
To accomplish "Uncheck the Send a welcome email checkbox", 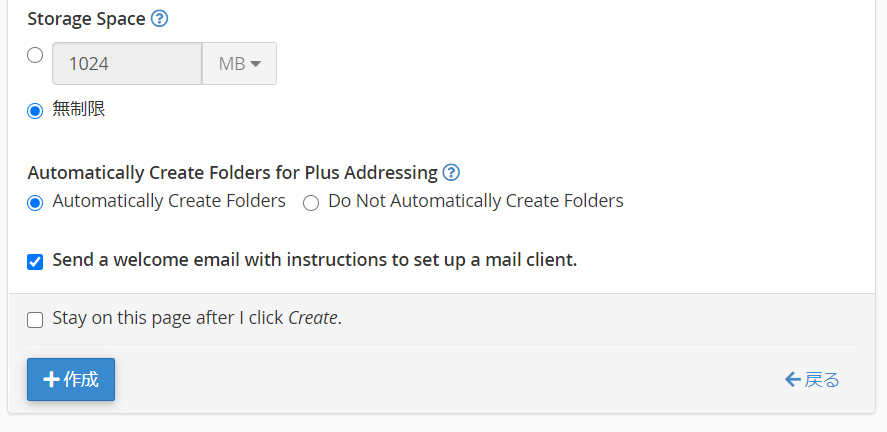I will (x=35, y=262).
